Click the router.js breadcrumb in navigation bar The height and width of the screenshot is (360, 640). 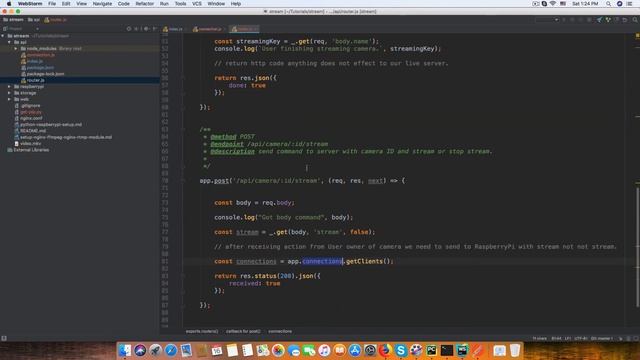click(56, 20)
